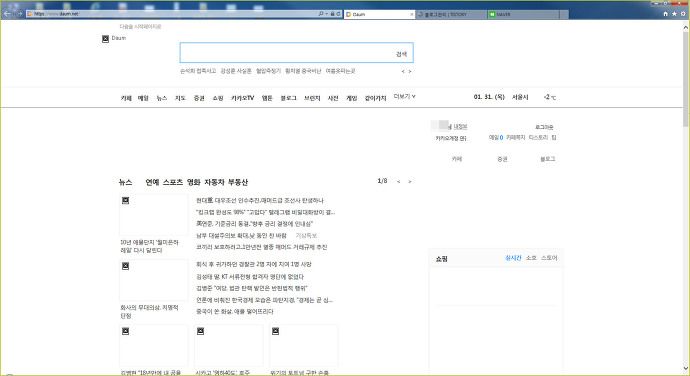Open 같이가치 in the main navigation
Image resolution: width=690 pixels, height=376 pixels.
tap(375, 98)
